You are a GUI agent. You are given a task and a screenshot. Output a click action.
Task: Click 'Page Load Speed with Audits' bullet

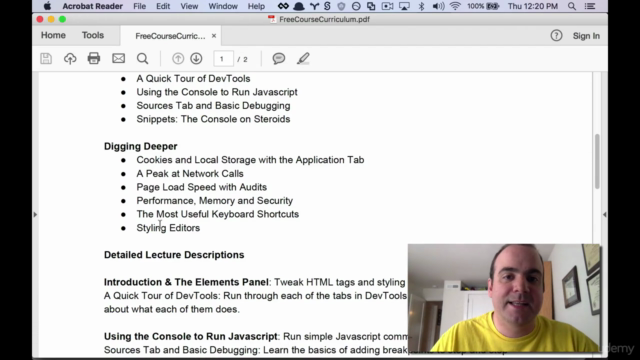(x=202, y=187)
